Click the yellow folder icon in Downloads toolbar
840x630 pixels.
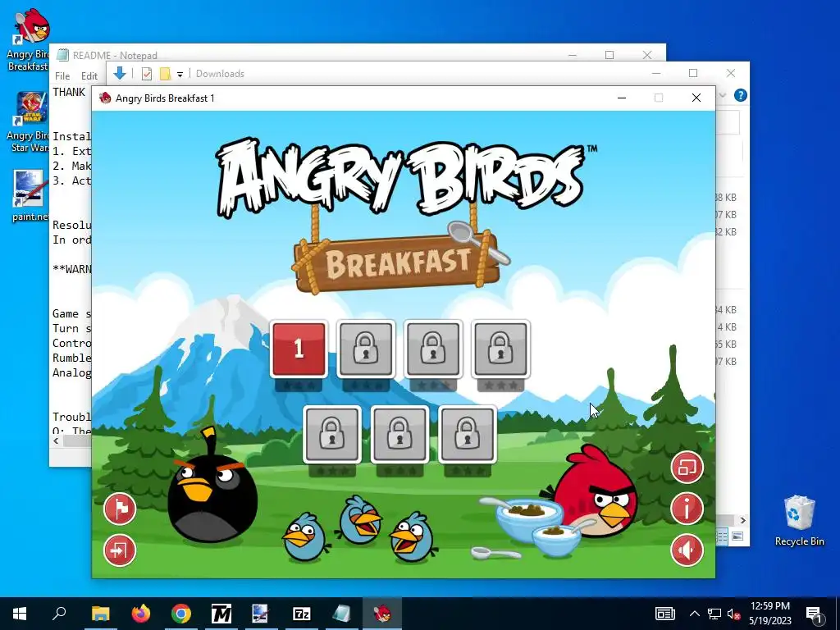[x=165, y=74]
